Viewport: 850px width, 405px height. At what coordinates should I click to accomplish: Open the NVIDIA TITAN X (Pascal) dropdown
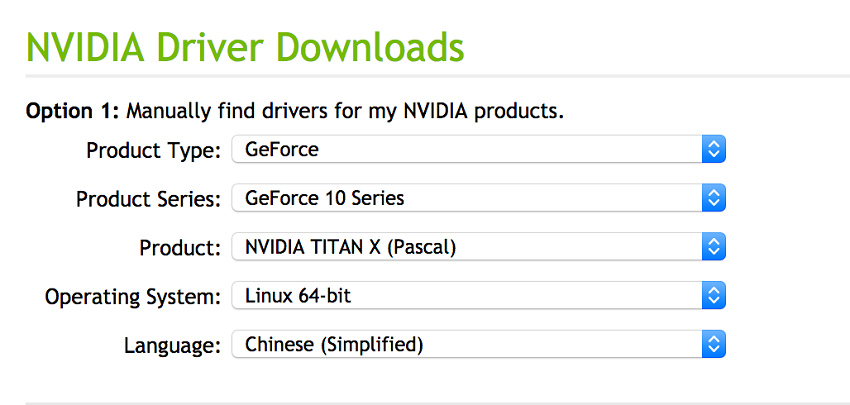tap(478, 247)
